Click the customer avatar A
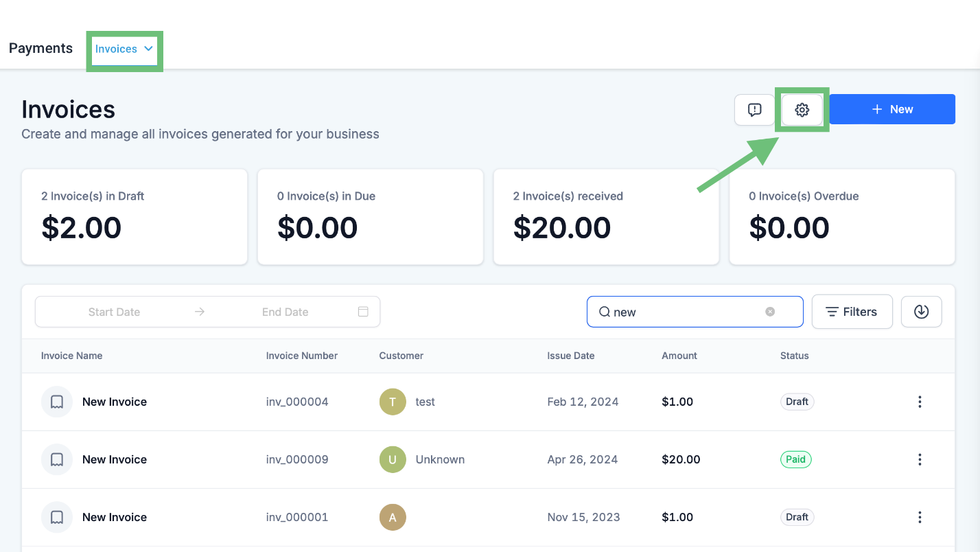Image resolution: width=980 pixels, height=552 pixels. (393, 517)
